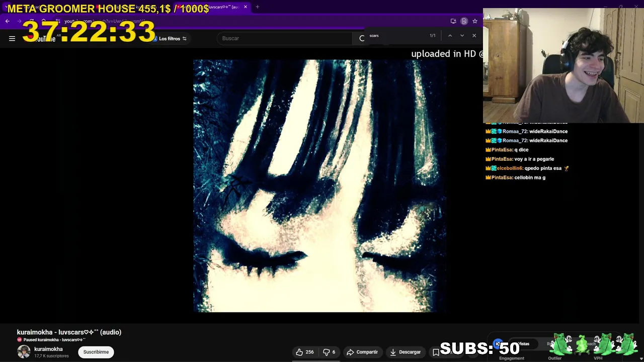Download the video via Descargar

click(x=405, y=352)
